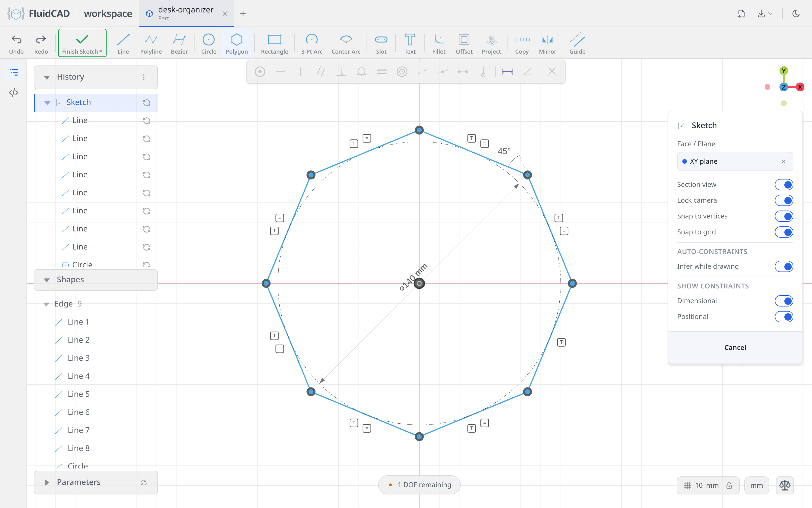Click the Undo arrow
Image resolution: width=812 pixels, height=508 pixels.
click(16, 44)
